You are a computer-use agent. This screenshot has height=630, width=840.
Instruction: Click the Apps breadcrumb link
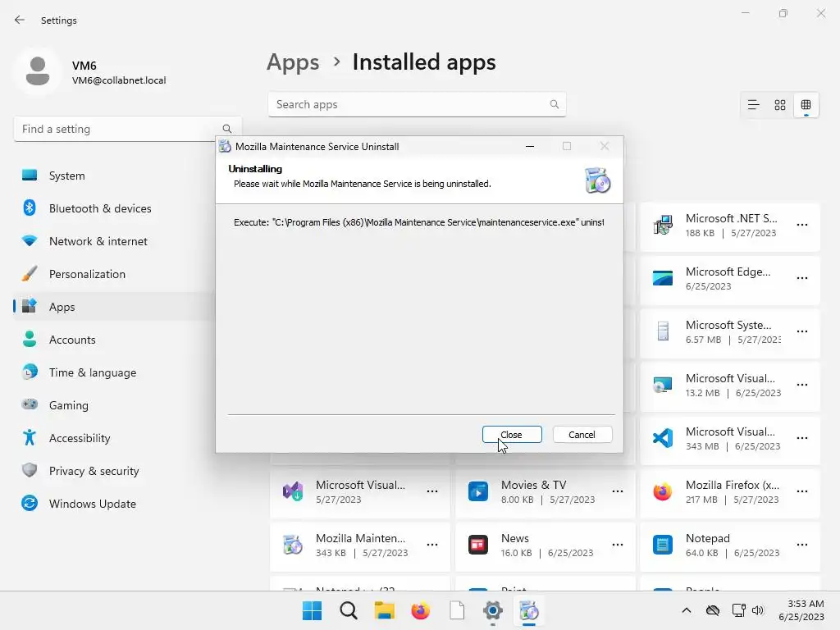pos(293,62)
